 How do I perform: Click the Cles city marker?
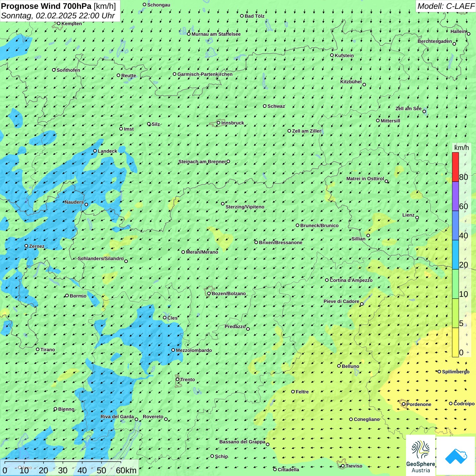[x=165, y=318]
